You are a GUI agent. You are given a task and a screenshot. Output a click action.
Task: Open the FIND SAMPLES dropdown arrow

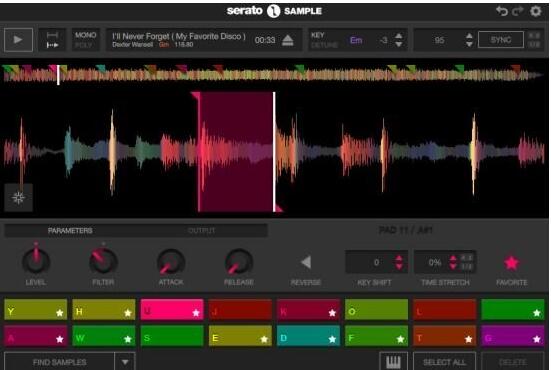tap(125, 362)
